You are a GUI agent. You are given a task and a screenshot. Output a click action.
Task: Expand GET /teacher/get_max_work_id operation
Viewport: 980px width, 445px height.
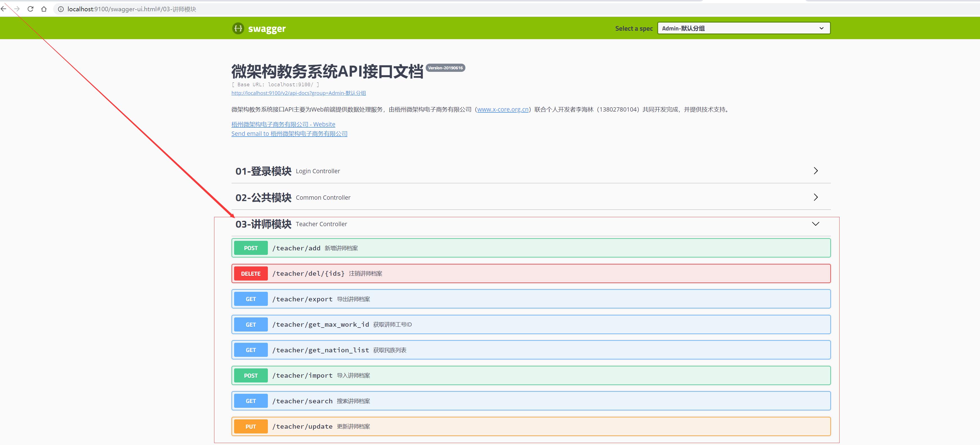(x=531, y=324)
